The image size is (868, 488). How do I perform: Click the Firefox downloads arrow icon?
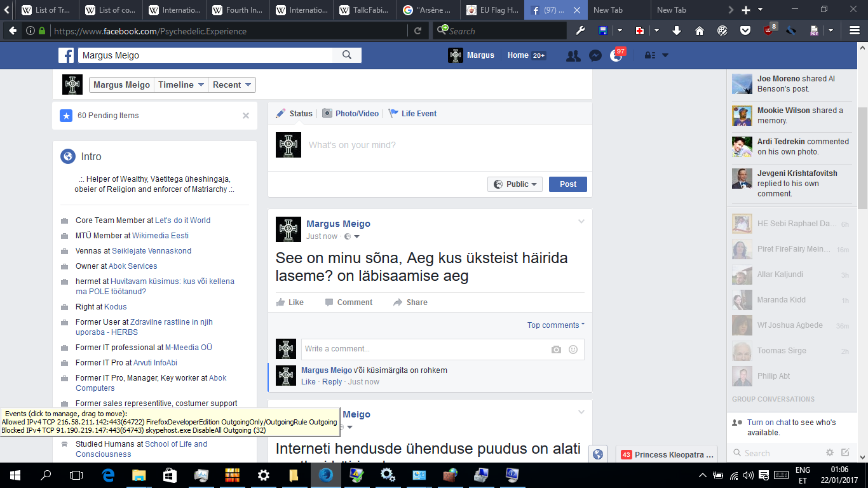tap(677, 30)
